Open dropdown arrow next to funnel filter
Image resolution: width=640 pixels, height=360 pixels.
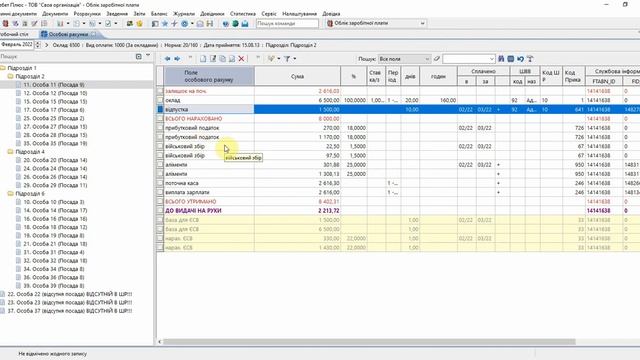click(295, 59)
